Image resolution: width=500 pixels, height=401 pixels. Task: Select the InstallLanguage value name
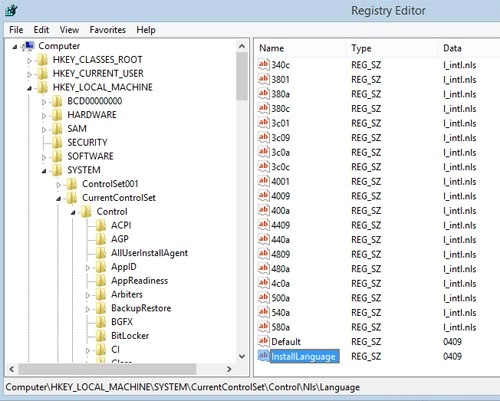pos(304,356)
